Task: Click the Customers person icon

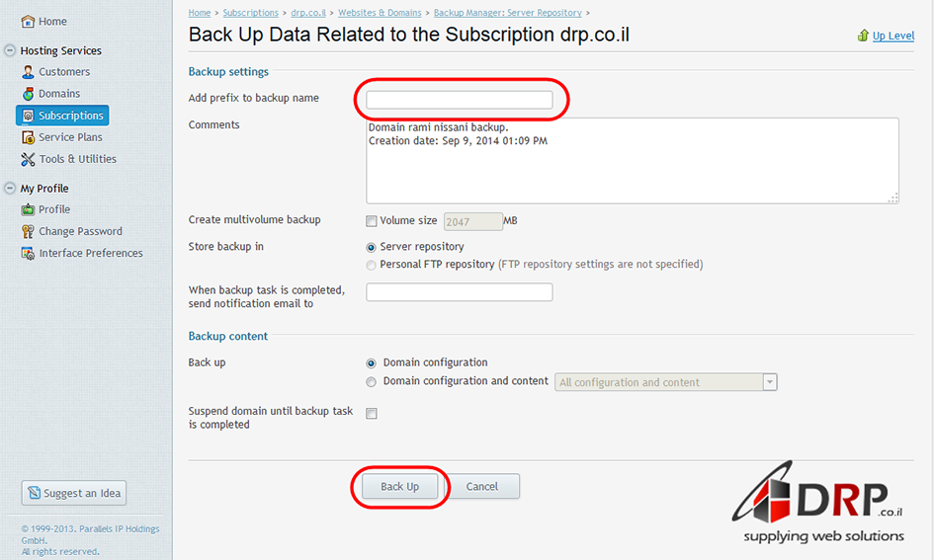Action: tap(29, 72)
